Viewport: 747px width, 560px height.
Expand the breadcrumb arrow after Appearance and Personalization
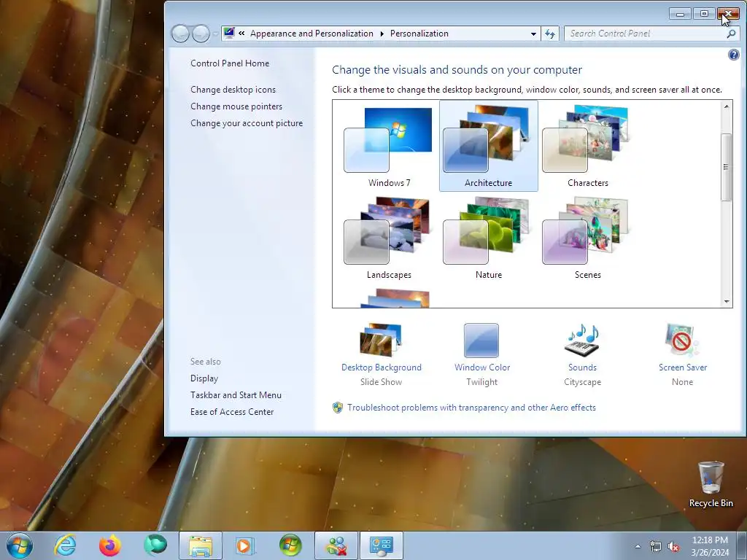pyautogui.click(x=382, y=34)
